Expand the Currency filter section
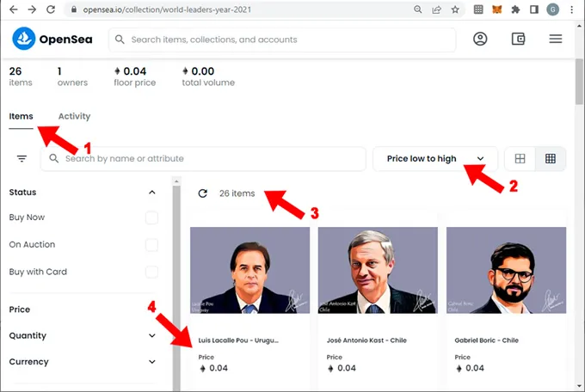Viewport: 585px width, 392px height. click(x=152, y=362)
